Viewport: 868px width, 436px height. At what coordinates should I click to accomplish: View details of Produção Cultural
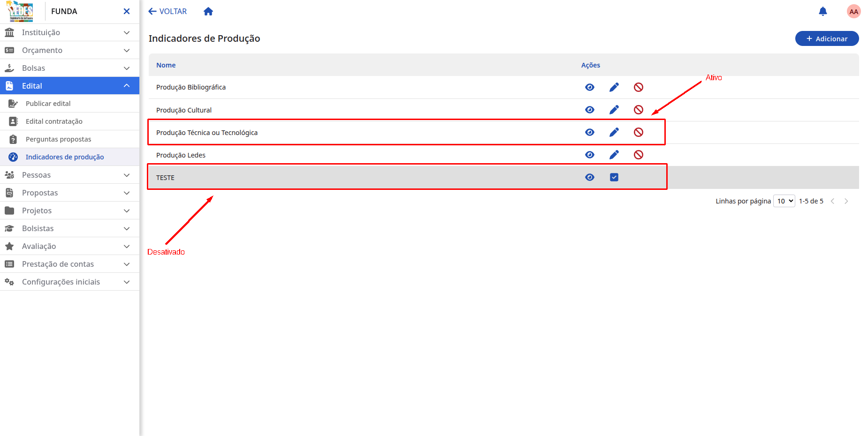pyautogui.click(x=590, y=110)
